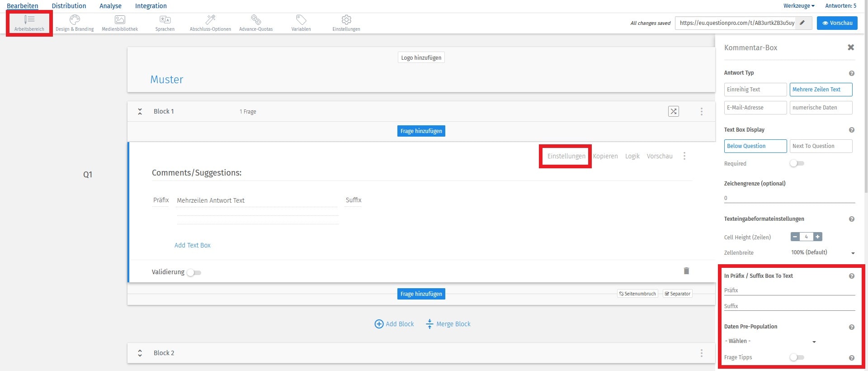
Task: Show help for Daten Pre-Population
Action: 852,327
